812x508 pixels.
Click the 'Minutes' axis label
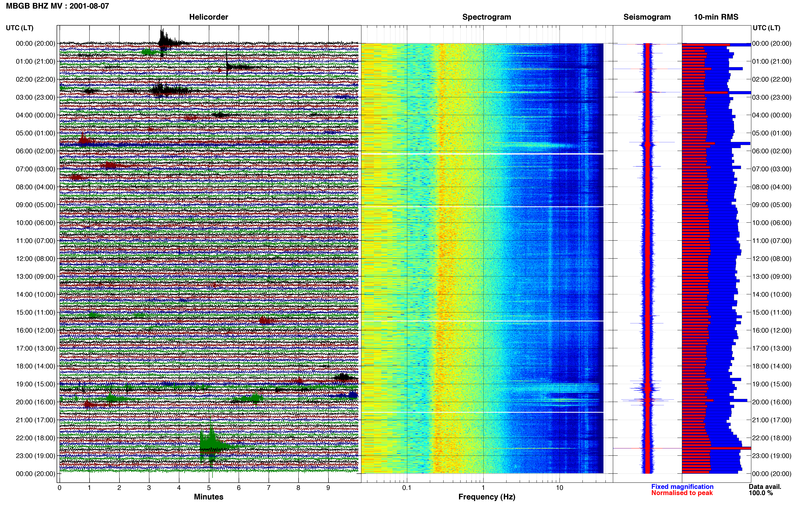click(209, 497)
